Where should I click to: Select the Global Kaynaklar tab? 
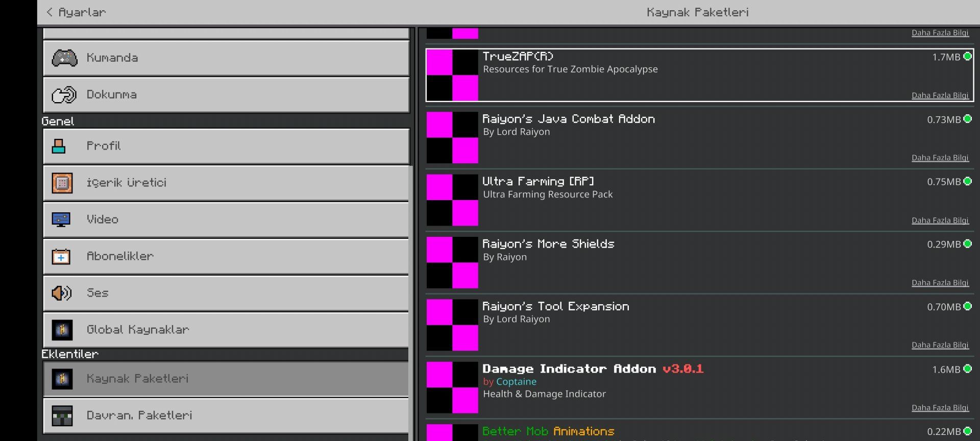click(x=226, y=330)
